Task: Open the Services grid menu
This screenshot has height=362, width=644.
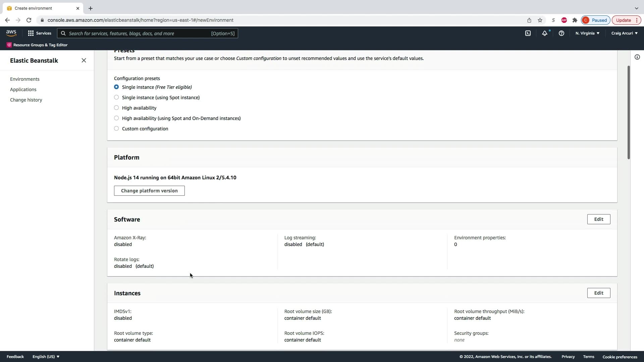Action: (x=39, y=33)
